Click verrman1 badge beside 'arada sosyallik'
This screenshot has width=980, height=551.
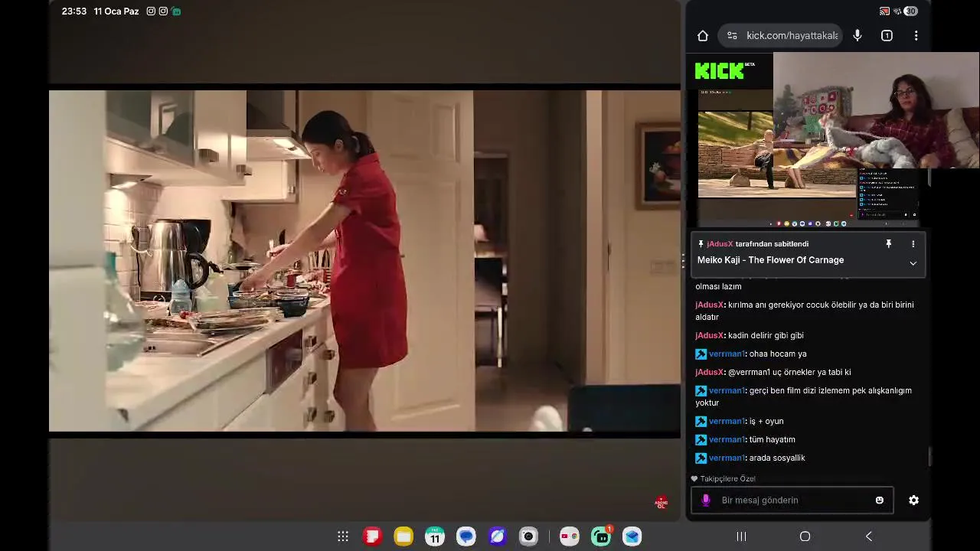point(701,458)
